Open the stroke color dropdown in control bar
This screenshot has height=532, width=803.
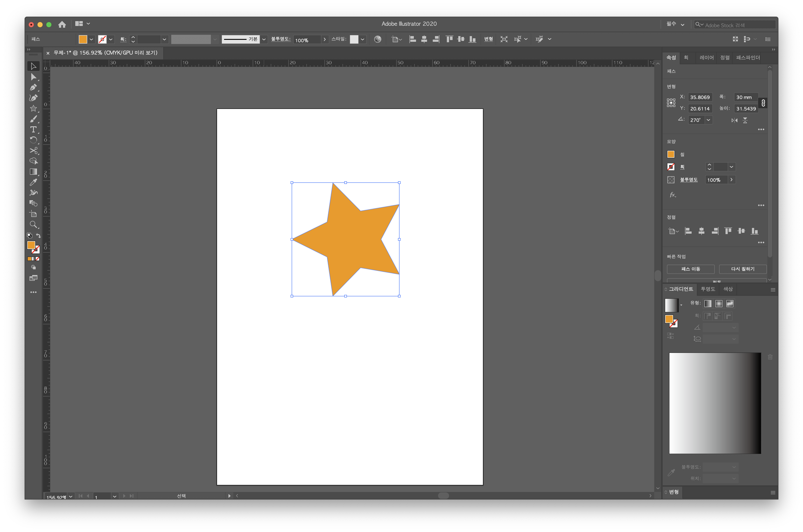(111, 39)
